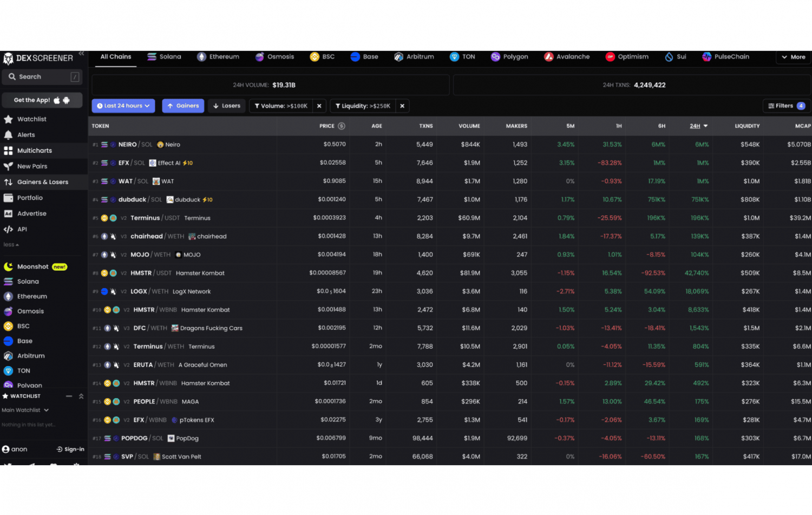This screenshot has width=812, height=515.
Task: Open the Filters panel
Action: [786, 106]
